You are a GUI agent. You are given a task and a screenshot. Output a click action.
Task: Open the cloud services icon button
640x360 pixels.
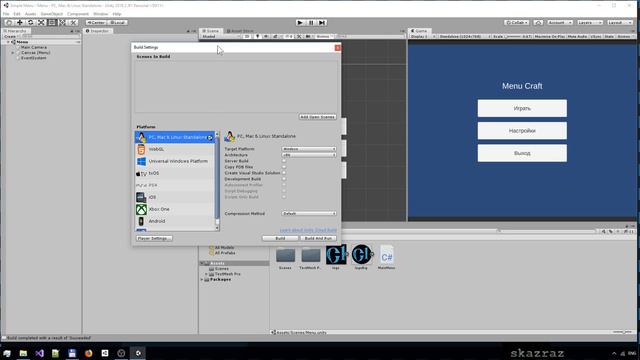[x=538, y=22]
